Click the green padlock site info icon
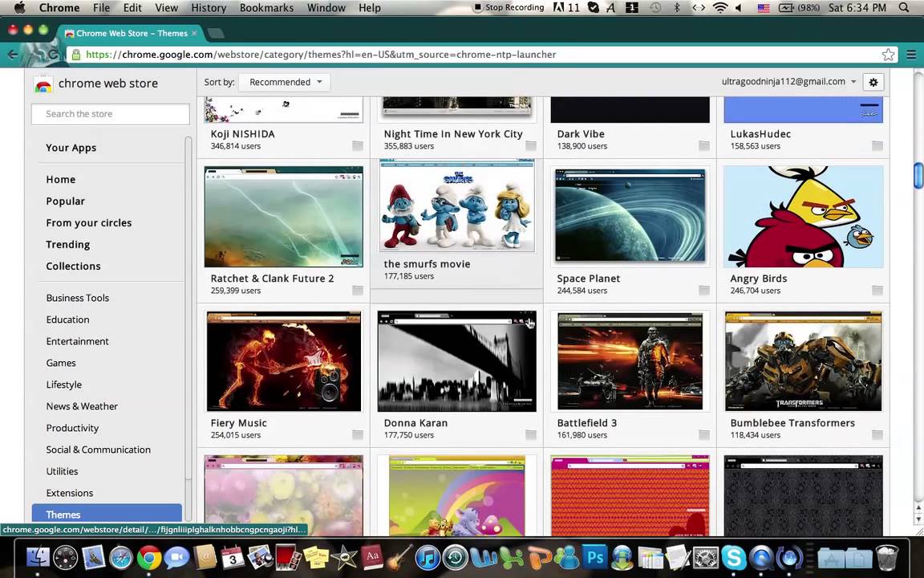The height and width of the screenshot is (578, 924). 75,55
